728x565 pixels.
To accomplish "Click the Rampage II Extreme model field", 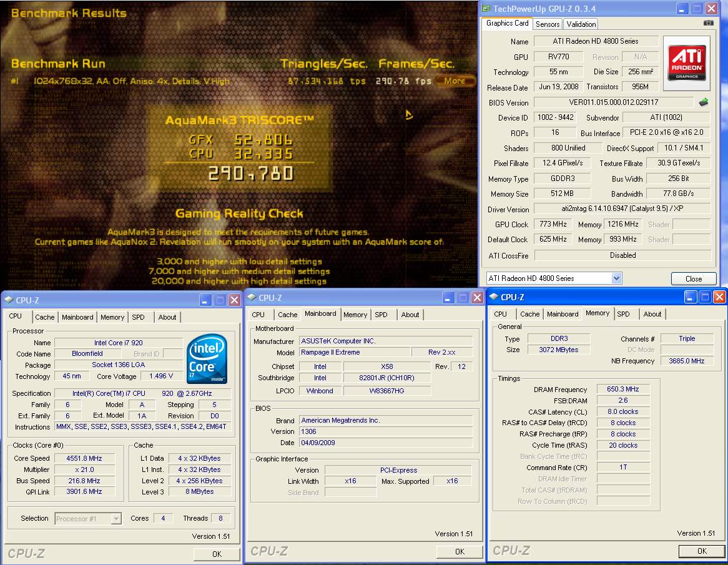I will [354, 352].
